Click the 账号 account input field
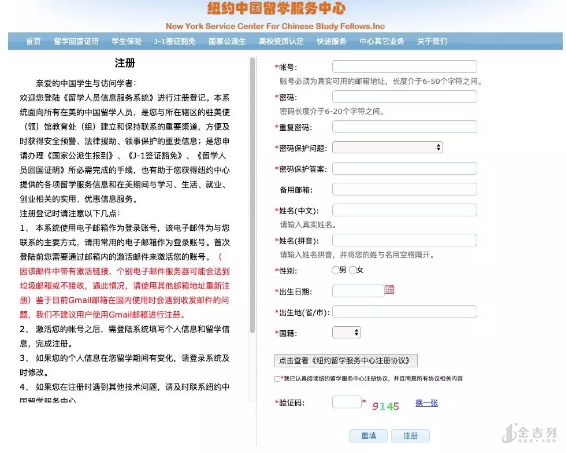Screen dimensions: 566x453 (404, 66)
